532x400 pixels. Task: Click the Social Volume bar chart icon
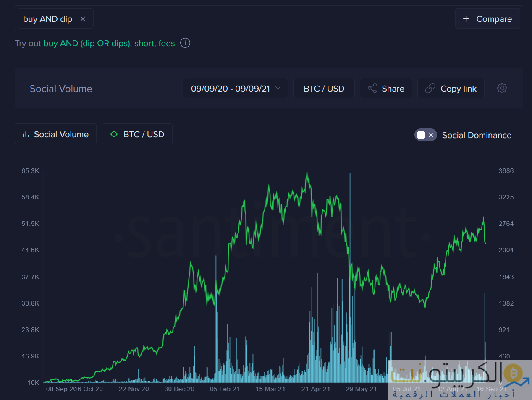[26, 134]
